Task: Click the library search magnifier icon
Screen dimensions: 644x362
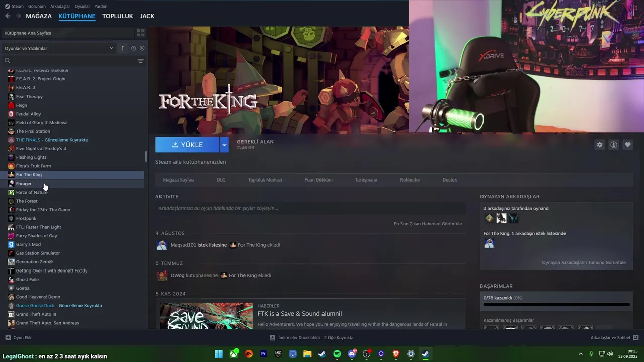Action: [8, 61]
